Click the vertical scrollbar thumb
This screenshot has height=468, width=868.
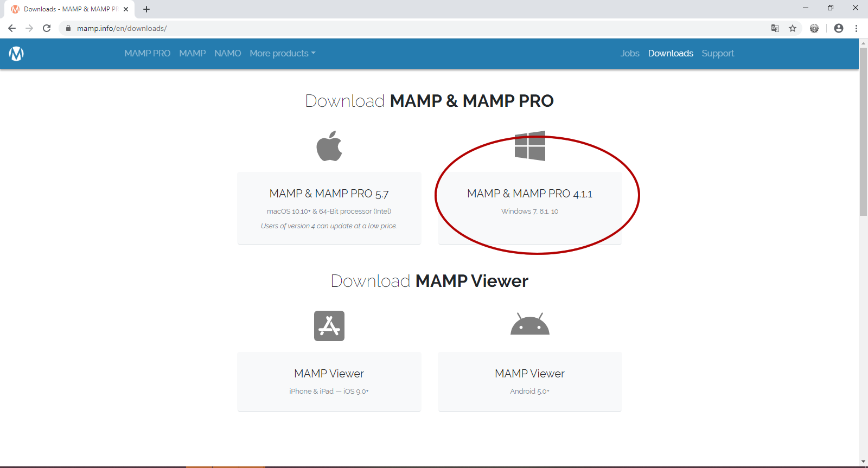point(863,132)
